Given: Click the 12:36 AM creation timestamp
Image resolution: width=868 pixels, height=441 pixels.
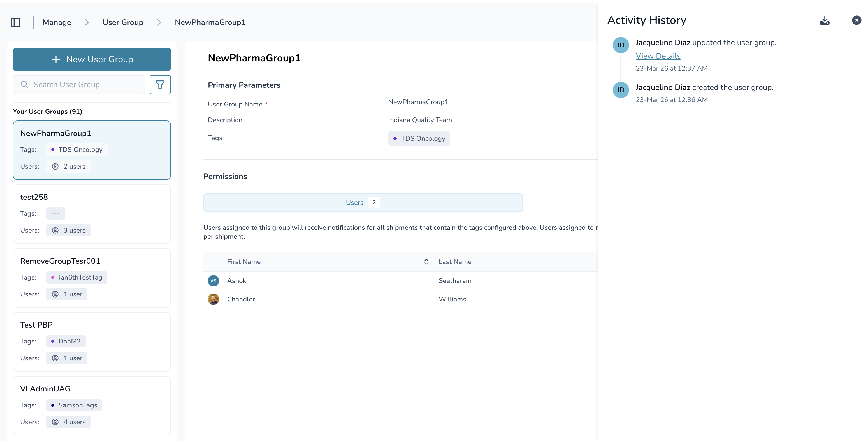Looking at the screenshot, I should [672, 100].
